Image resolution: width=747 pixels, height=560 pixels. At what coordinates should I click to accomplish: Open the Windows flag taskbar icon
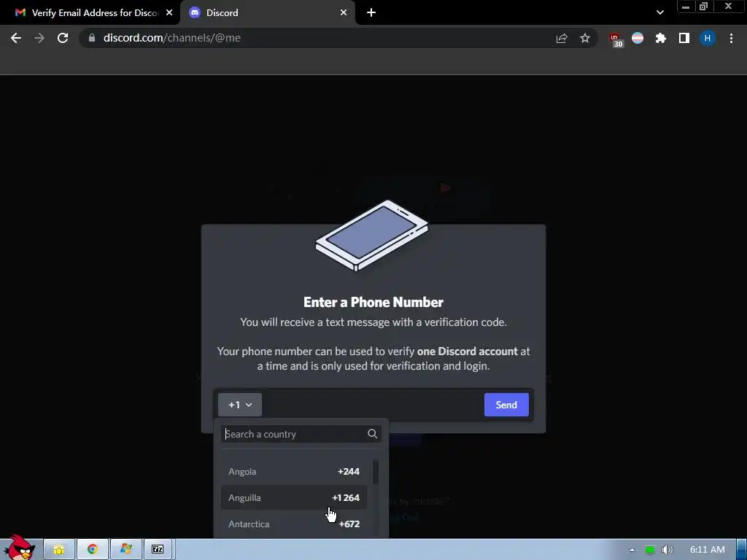tap(125, 550)
